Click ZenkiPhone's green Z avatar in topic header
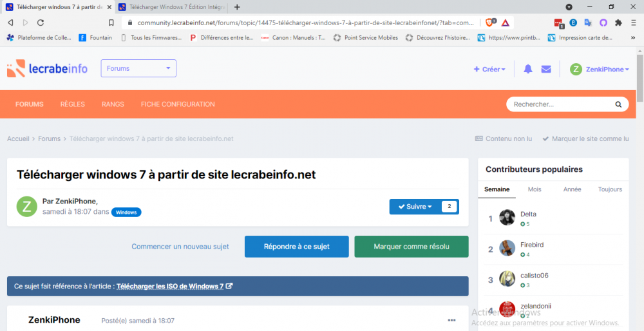 pos(26,207)
